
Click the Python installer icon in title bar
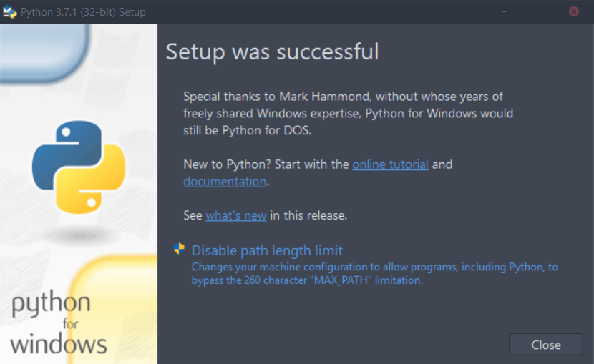(x=10, y=11)
